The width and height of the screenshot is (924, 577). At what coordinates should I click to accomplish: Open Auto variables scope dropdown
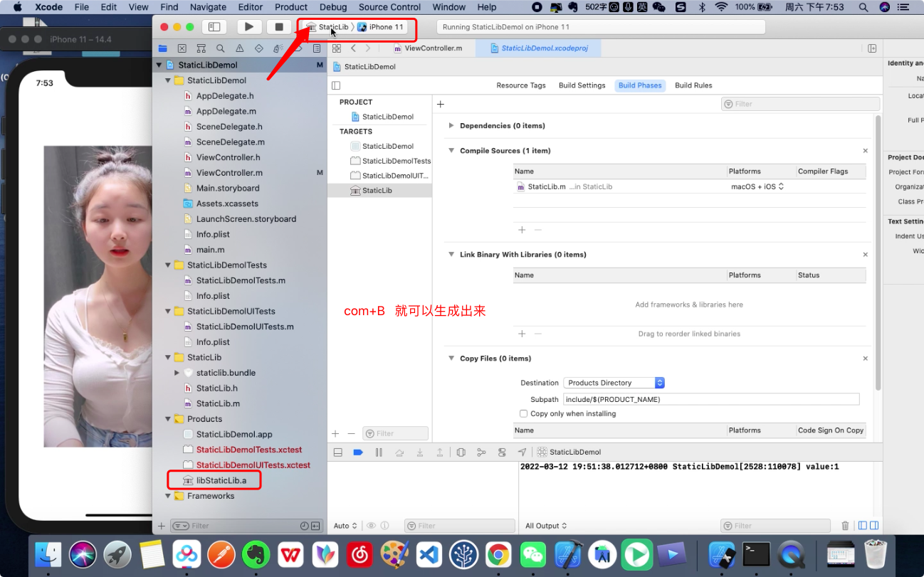(x=345, y=526)
